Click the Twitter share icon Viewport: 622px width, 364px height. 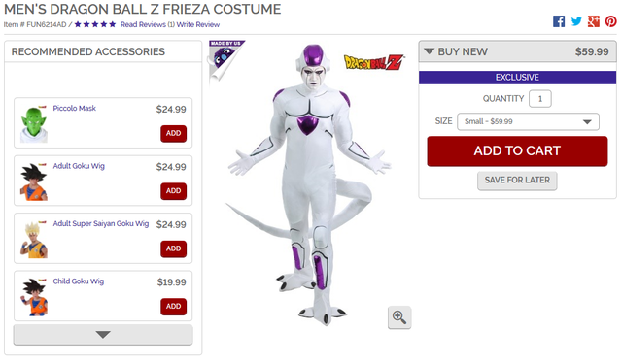pyautogui.click(x=576, y=21)
